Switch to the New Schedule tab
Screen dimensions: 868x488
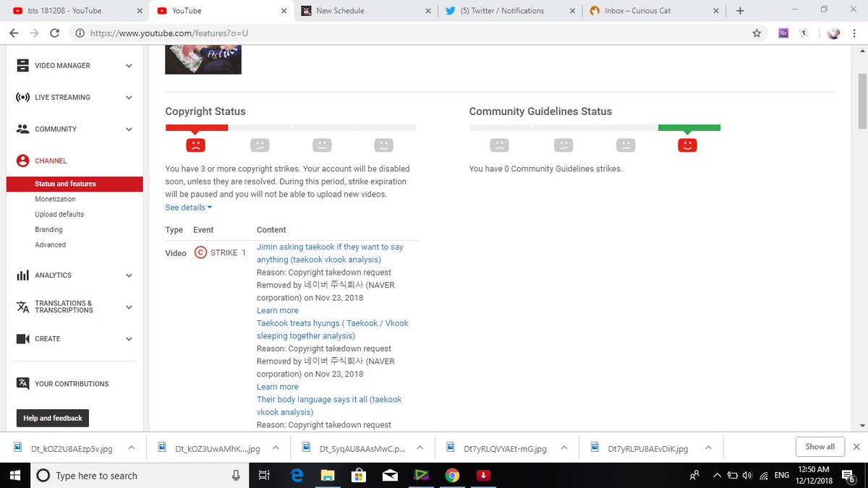367,11
